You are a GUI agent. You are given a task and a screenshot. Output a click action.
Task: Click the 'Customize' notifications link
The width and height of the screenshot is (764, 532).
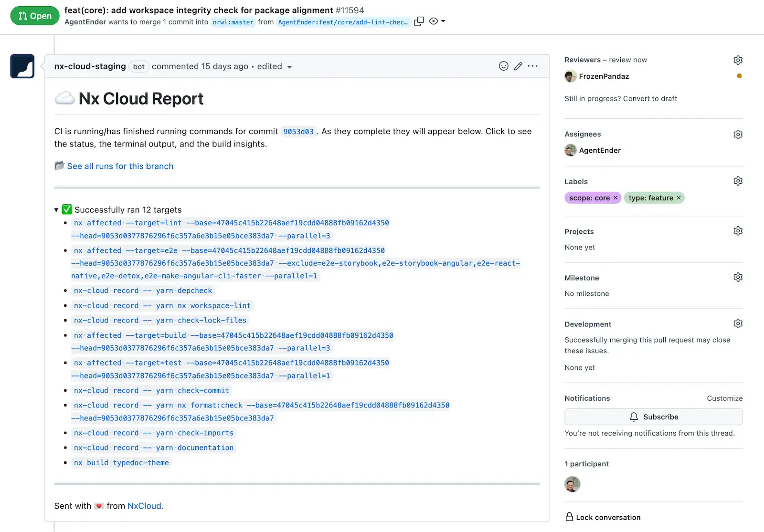pyautogui.click(x=724, y=398)
